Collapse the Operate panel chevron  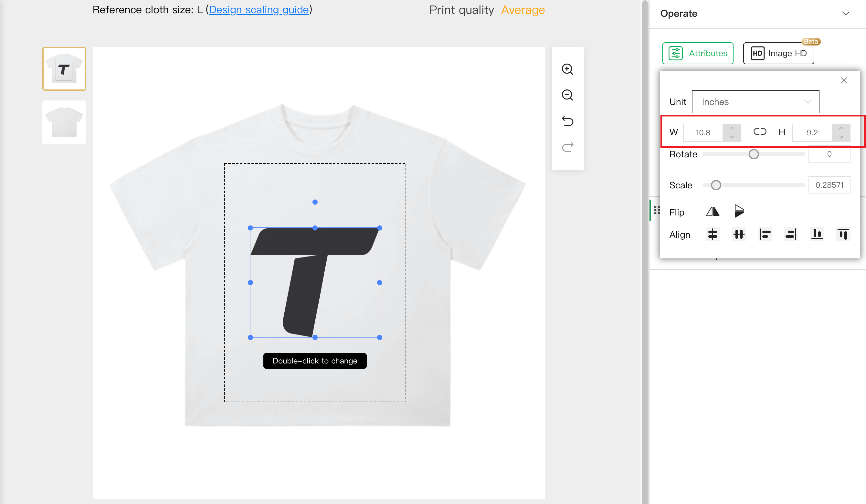[x=845, y=13]
